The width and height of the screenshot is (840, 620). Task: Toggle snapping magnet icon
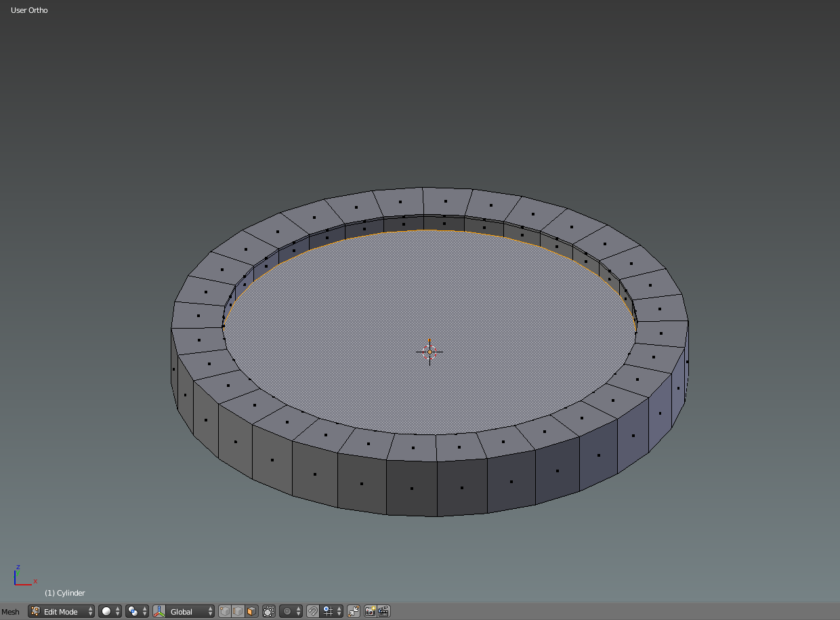[313, 612]
